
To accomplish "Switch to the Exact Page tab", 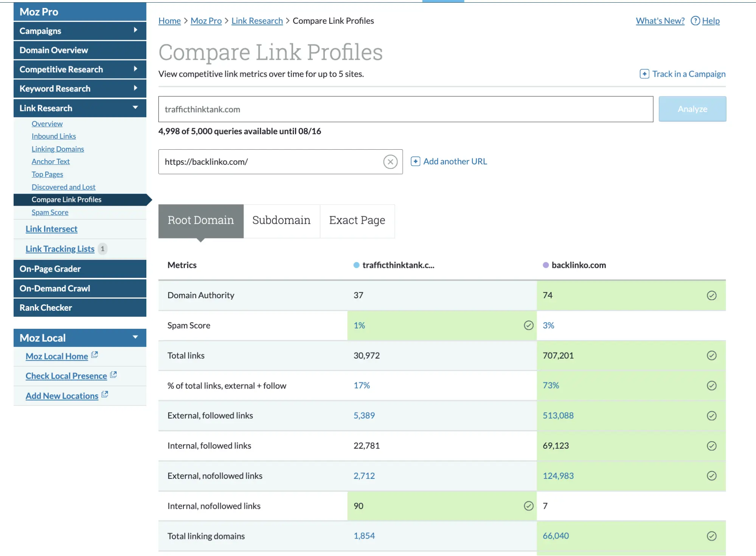I will click(357, 220).
